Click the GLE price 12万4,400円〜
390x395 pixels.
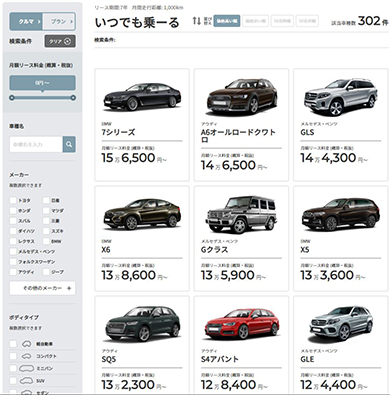pyautogui.click(x=334, y=385)
